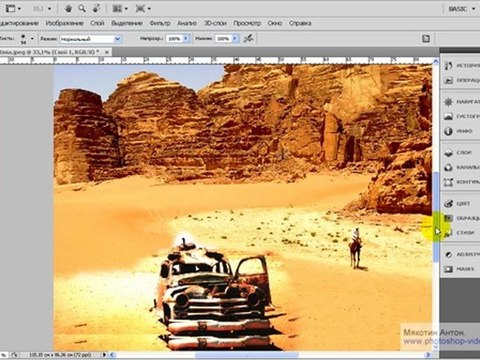This screenshot has height=360, width=480.
Task: Open the View Extras dropdown icon
Action: [x=13, y=9]
